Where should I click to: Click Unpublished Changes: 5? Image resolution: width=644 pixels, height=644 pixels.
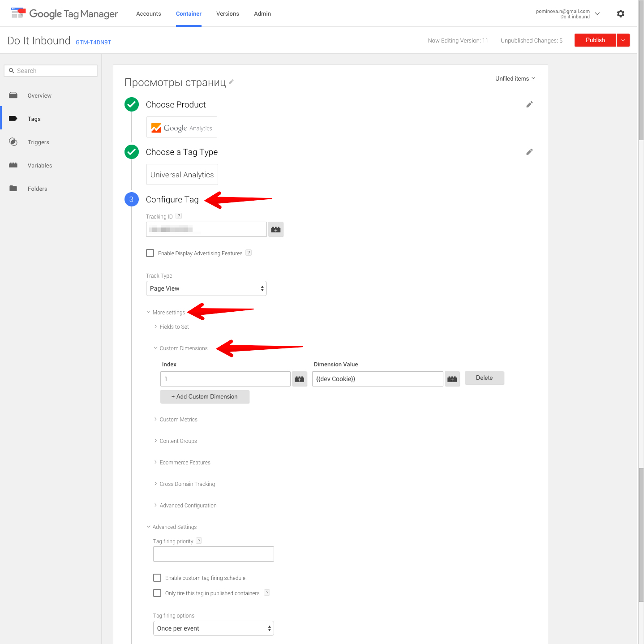pyautogui.click(x=532, y=40)
